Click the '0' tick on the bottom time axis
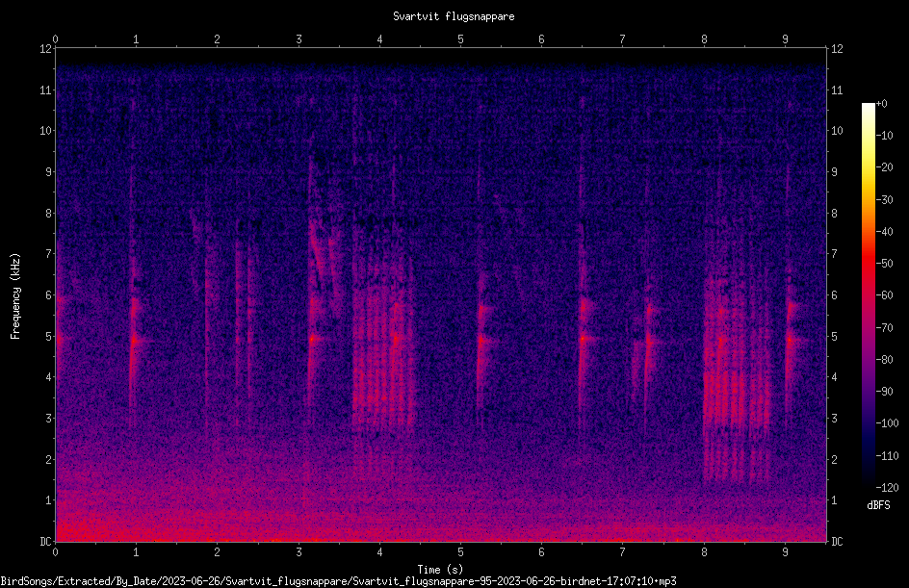The width and height of the screenshot is (909, 588). click(55, 552)
